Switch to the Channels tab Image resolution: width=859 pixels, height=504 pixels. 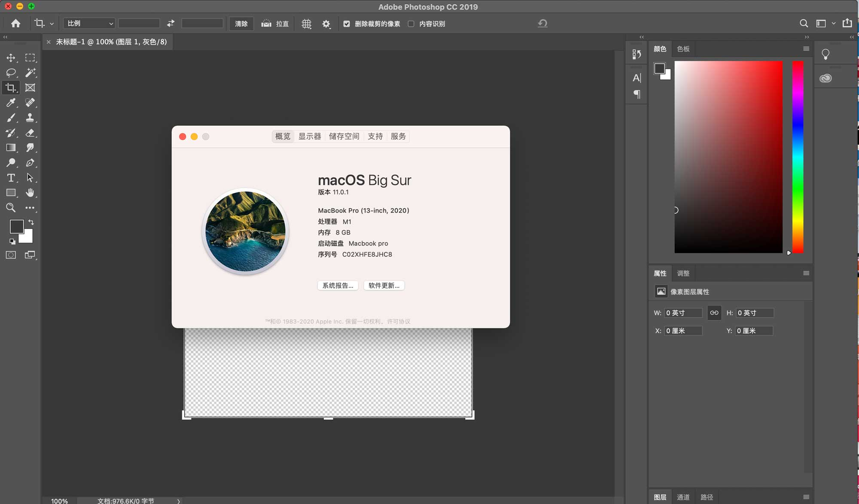click(x=683, y=497)
